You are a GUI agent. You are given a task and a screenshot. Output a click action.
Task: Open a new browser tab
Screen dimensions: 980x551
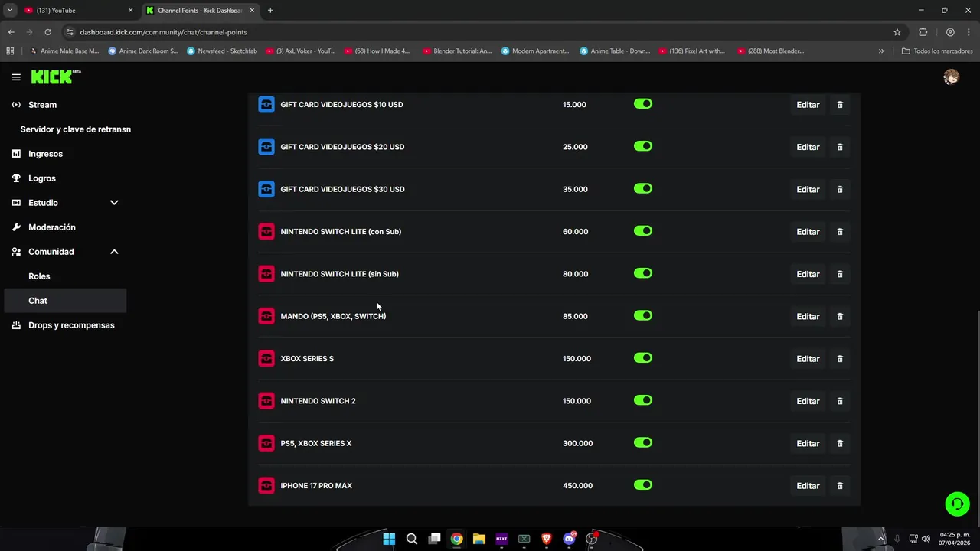[270, 11]
